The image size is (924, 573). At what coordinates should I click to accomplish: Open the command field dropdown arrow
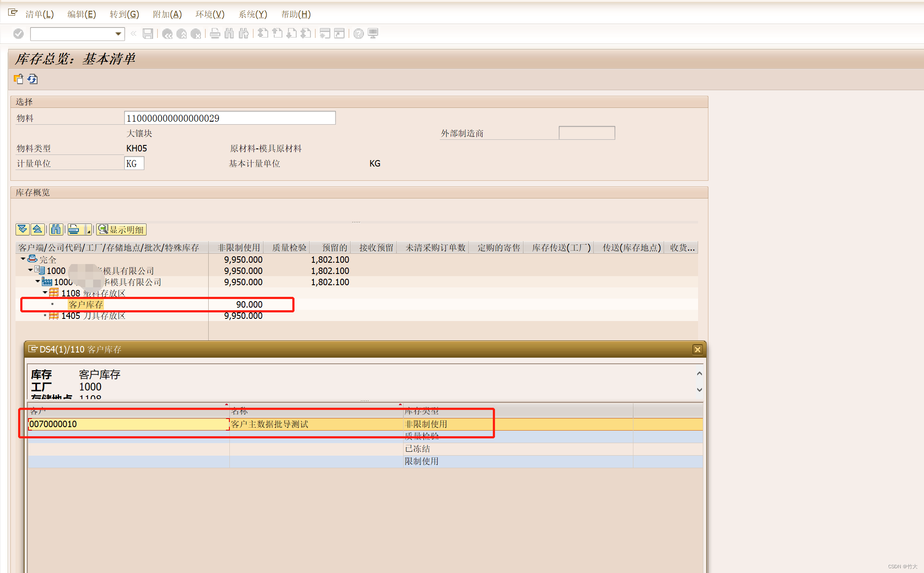118,34
